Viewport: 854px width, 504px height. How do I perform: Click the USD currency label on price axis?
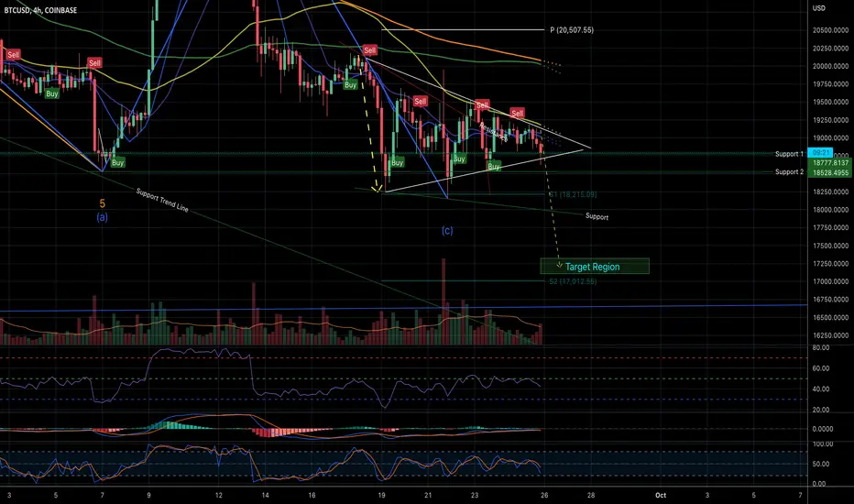(x=818, y=8)
